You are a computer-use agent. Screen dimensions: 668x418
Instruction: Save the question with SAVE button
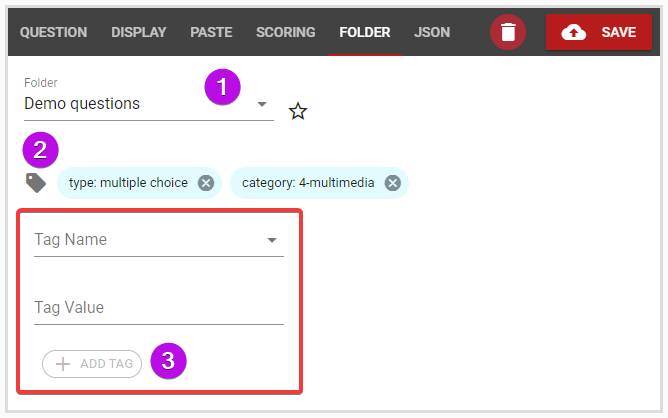click(x=599, y=32)
